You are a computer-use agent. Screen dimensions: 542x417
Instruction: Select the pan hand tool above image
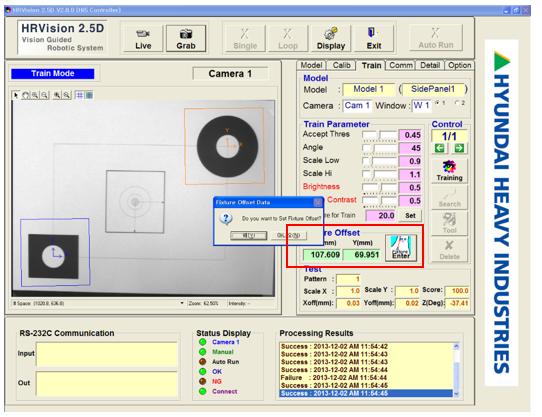coord(25,95)
